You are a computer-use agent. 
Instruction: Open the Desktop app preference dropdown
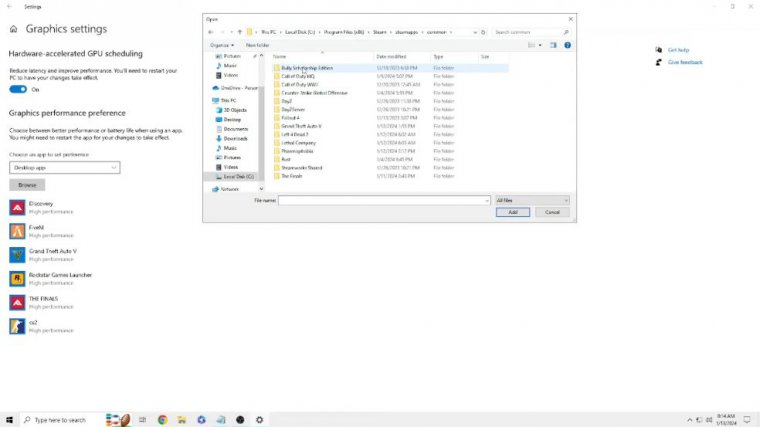(x=65, y=168)
